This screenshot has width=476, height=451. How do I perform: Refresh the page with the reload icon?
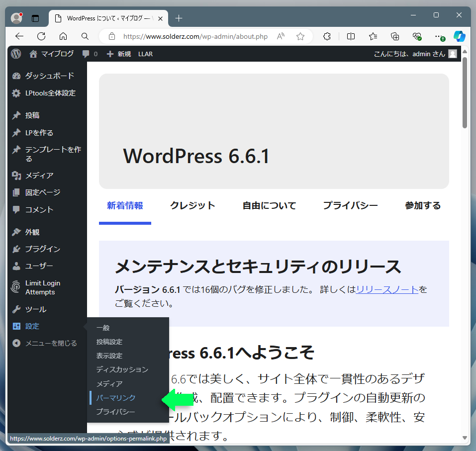pyautogui.click(x=41, y=36)
